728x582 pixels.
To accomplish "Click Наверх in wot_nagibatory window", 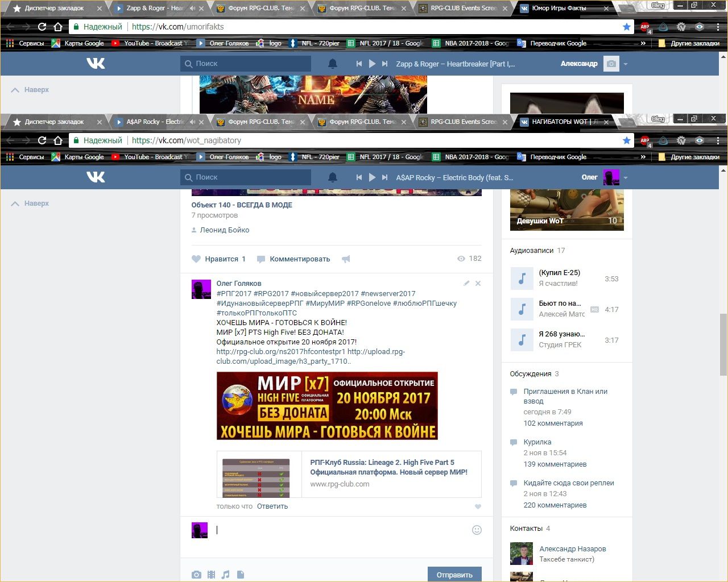I will pyautogui.click(x=30, y=203).
